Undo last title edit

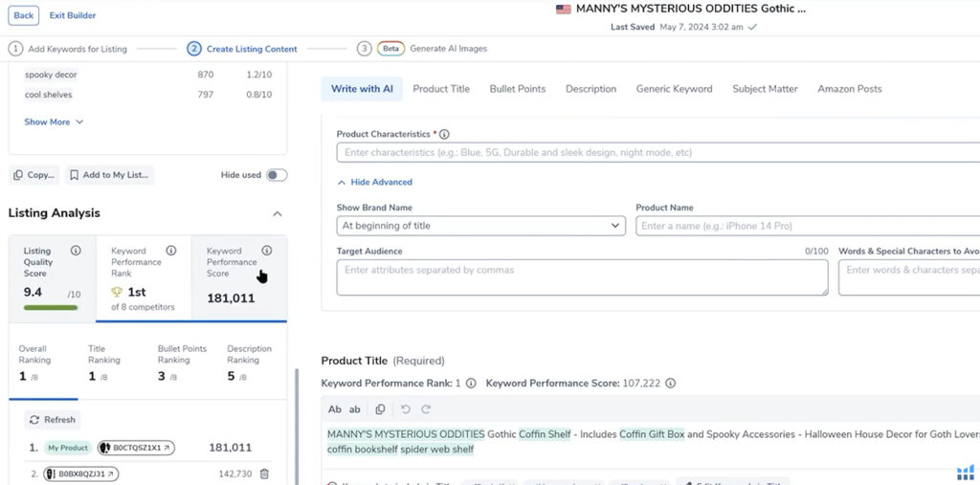tap(406, 409)
